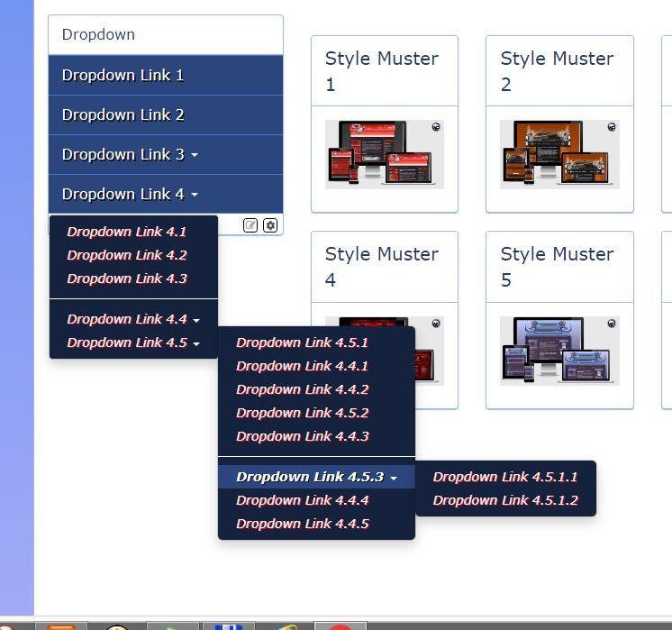Select Dropdown Link 1 menu item
The width and height of the screenshot is (672, 630).
[123, 75]
